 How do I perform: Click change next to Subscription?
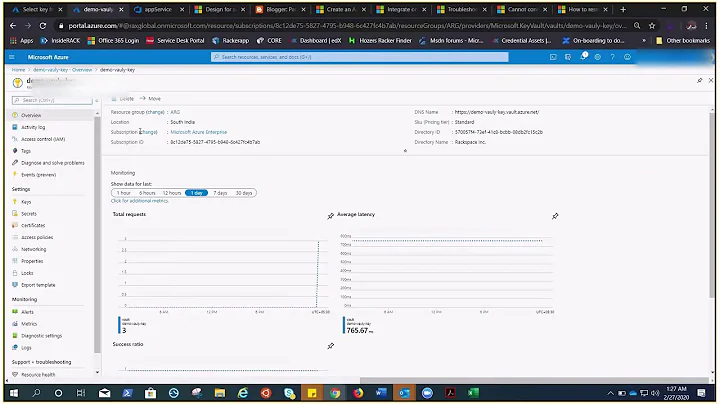pyautogui.click(x=148, y=132)
